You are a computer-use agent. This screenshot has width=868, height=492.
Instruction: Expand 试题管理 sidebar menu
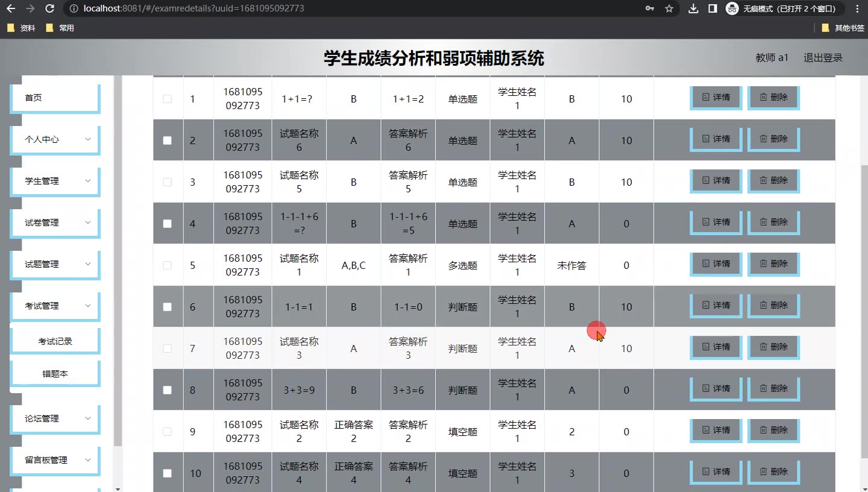click(x=55, y=264)
